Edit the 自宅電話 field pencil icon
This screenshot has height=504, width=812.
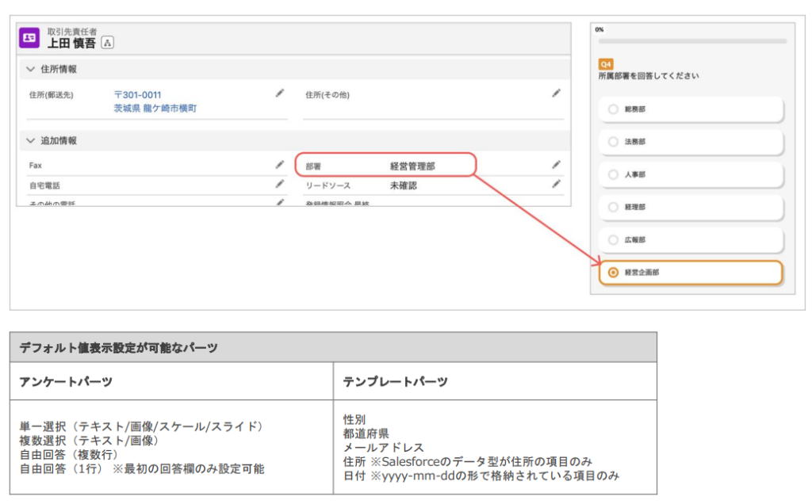280,184
